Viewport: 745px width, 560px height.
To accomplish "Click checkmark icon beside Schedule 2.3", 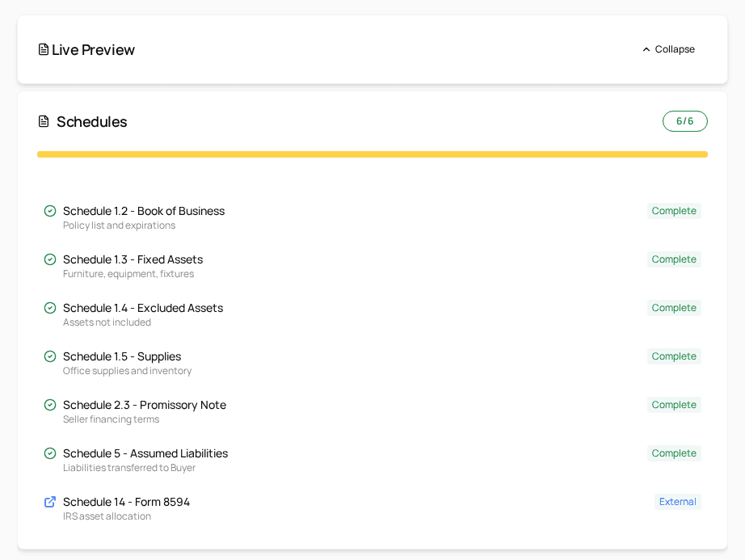I will pyautogui.click(x=50, y=405).
